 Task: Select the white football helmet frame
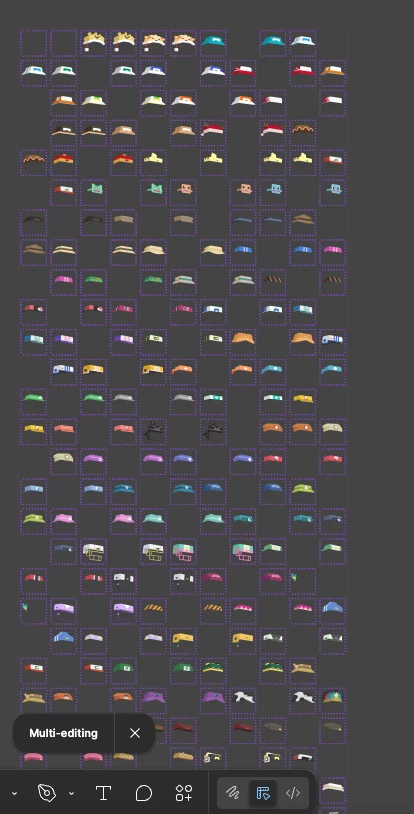(94, 551)
